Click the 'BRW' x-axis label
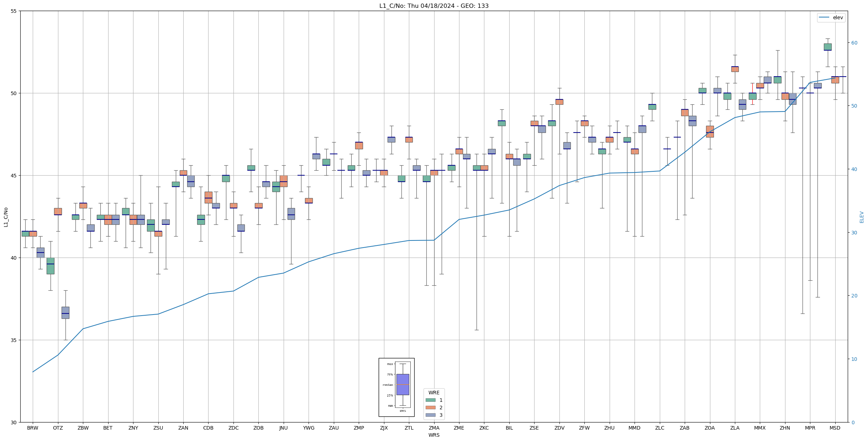Image resolution: width=868 pixels, height=441 pixels. point(33,428)
